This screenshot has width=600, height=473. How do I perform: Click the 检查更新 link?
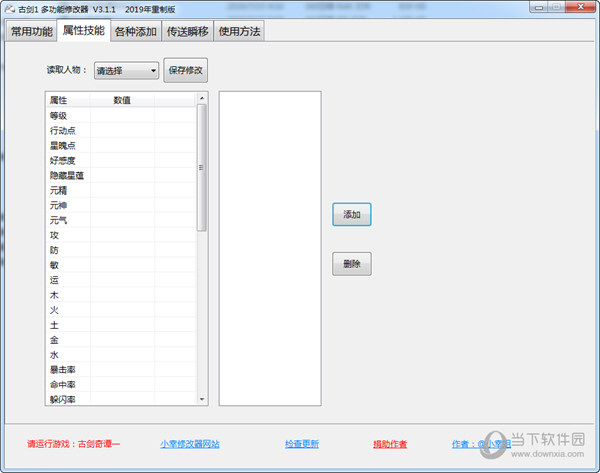(x=301, y=444)
